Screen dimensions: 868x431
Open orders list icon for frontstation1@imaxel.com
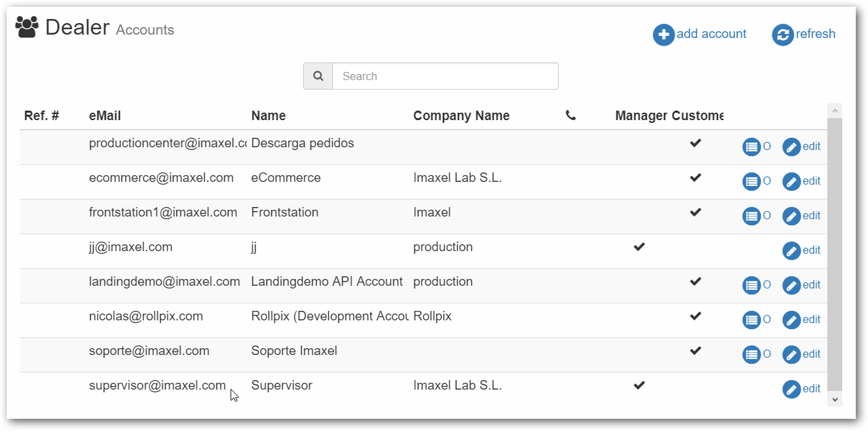click(x=751, y=216)
